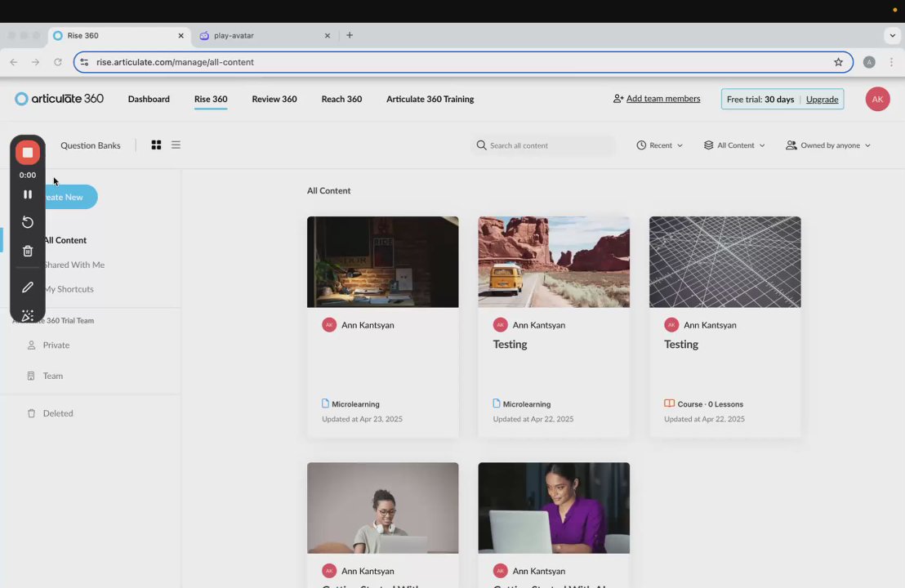Viewport: 905px width, 588px height.
Task: Open Chrome profile icon
Action: pos(868,62)
